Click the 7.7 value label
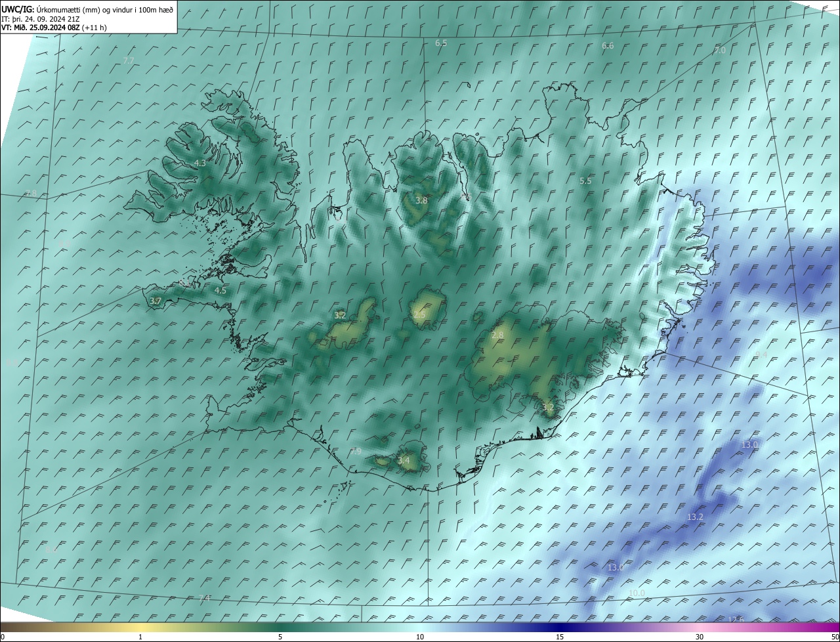The height and width of the screenshot is (642, 840). [x=129, y=60]
